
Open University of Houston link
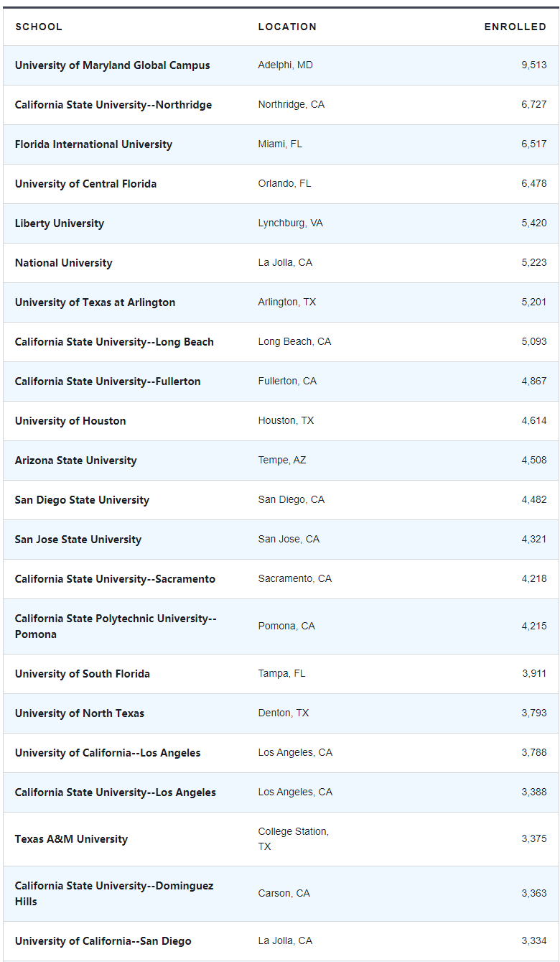(70, 421)
